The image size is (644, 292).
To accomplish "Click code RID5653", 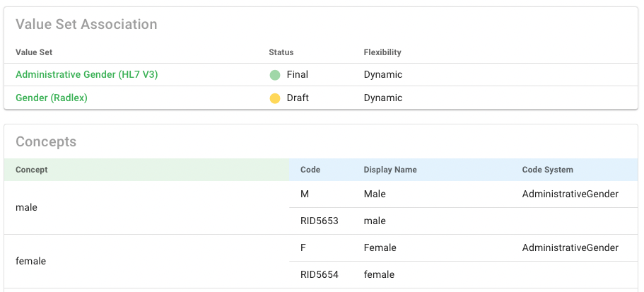I will click(x=319, y=221).
